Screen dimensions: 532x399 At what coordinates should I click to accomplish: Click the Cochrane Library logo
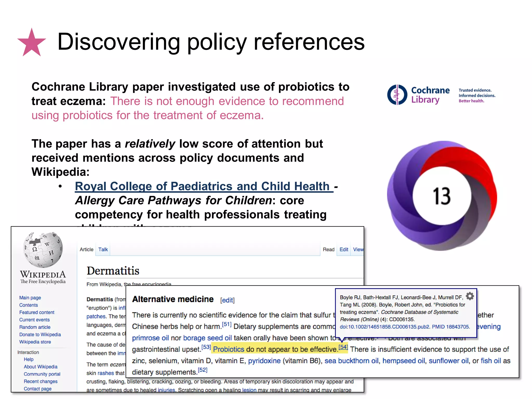click(x=441, y=95)
